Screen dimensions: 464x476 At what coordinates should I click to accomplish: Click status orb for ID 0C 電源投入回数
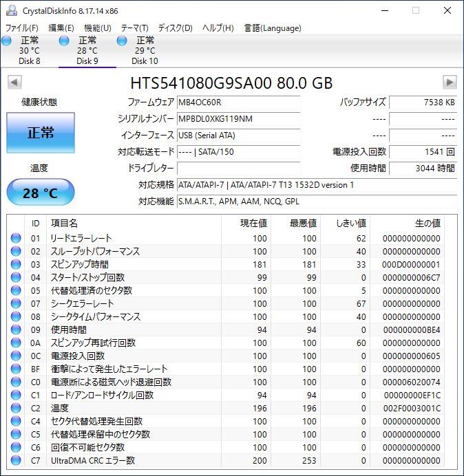coord(16,356)
